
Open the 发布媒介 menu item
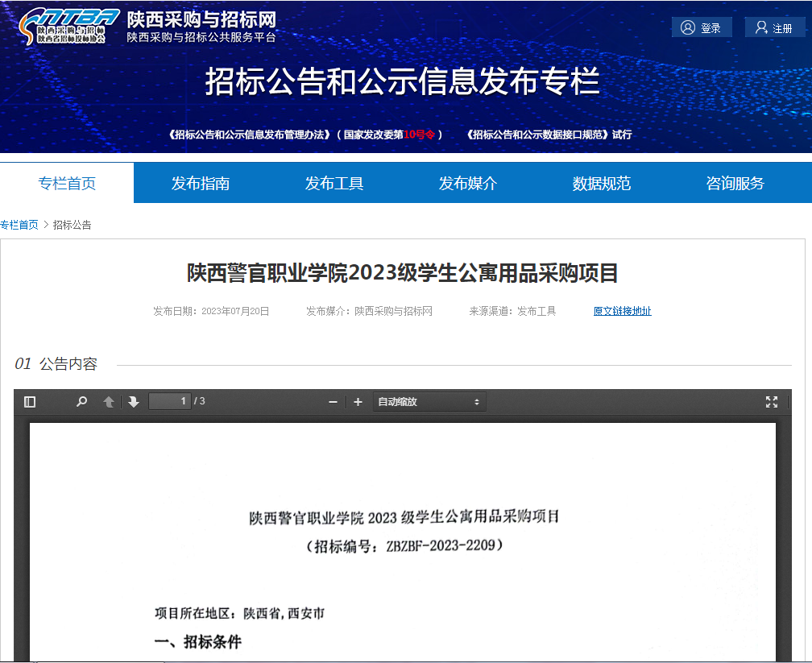pos(467,183)
